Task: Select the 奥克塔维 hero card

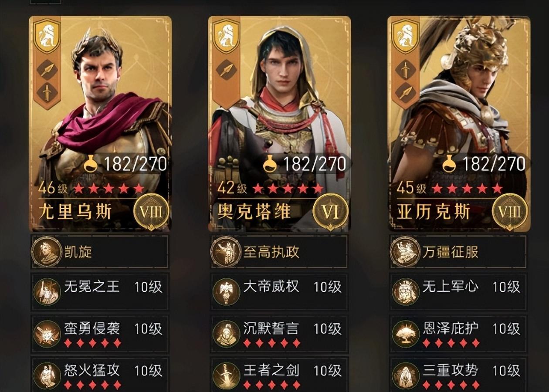Action: point(280,124)
